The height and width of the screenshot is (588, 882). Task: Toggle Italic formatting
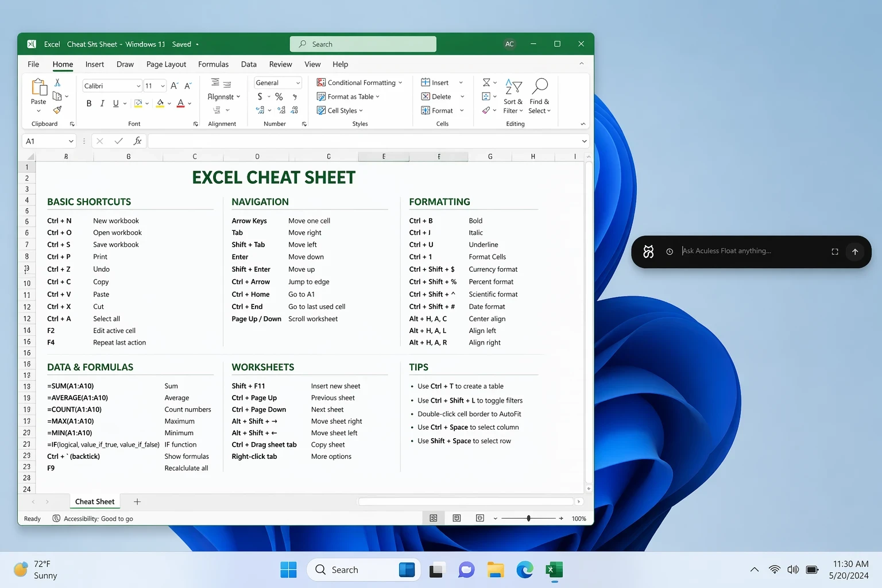coord(102,103)
